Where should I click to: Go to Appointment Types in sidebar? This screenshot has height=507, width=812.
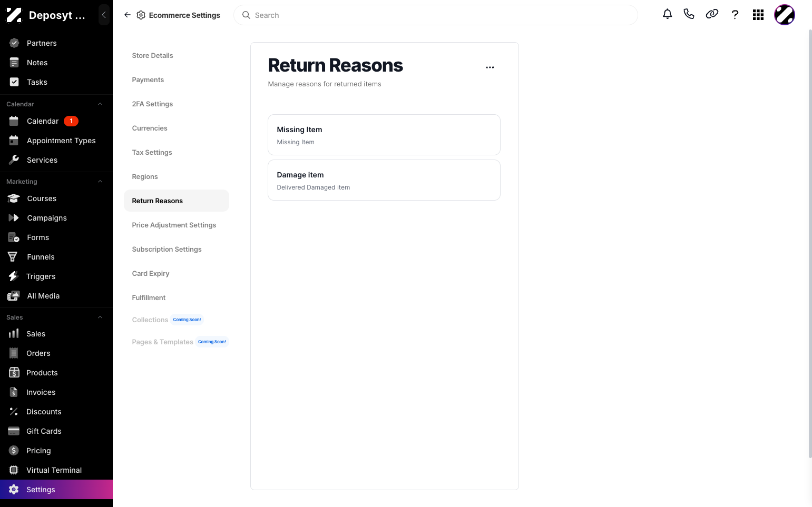[x=56, y=141]
